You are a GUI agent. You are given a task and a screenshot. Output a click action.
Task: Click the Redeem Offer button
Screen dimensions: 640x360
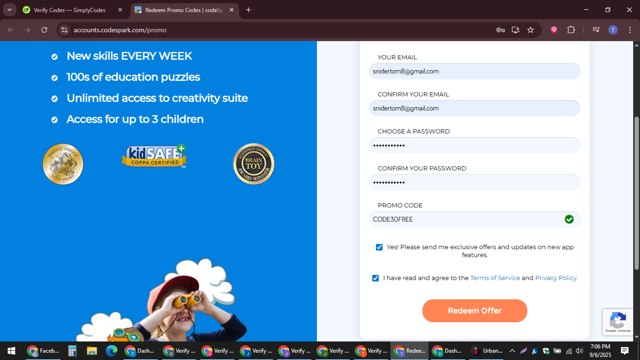pyautogui.click(x=474, y=311)
